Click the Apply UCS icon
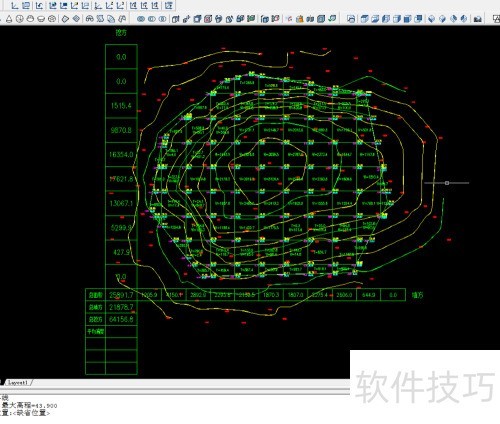The width and height of the screenshot is (500, 424). 169,5
